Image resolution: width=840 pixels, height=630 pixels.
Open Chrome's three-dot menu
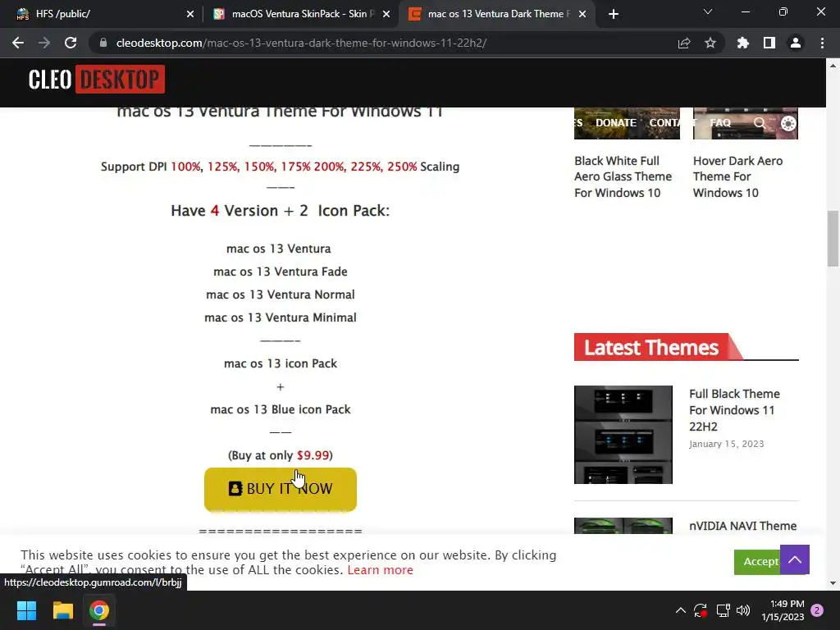(x=822, y=43)
